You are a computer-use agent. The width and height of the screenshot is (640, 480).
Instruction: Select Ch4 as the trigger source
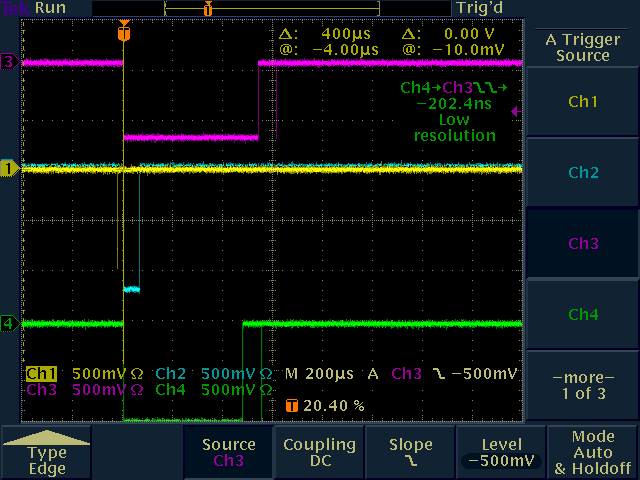pos(582,314)
